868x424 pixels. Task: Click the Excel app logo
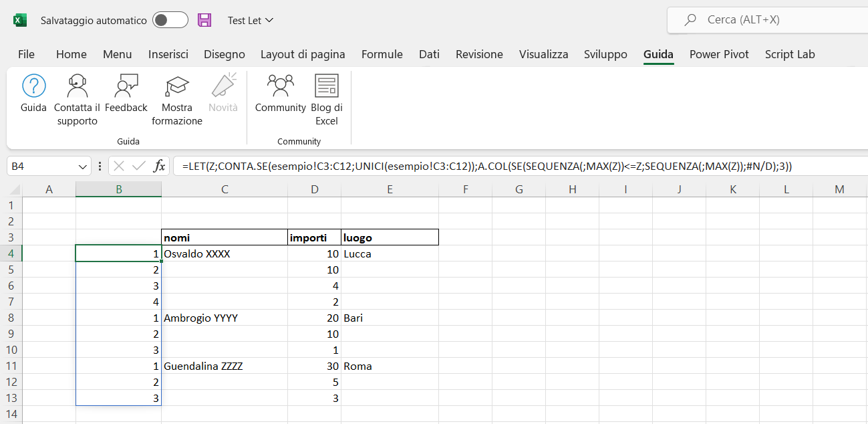tap(20, 21)
